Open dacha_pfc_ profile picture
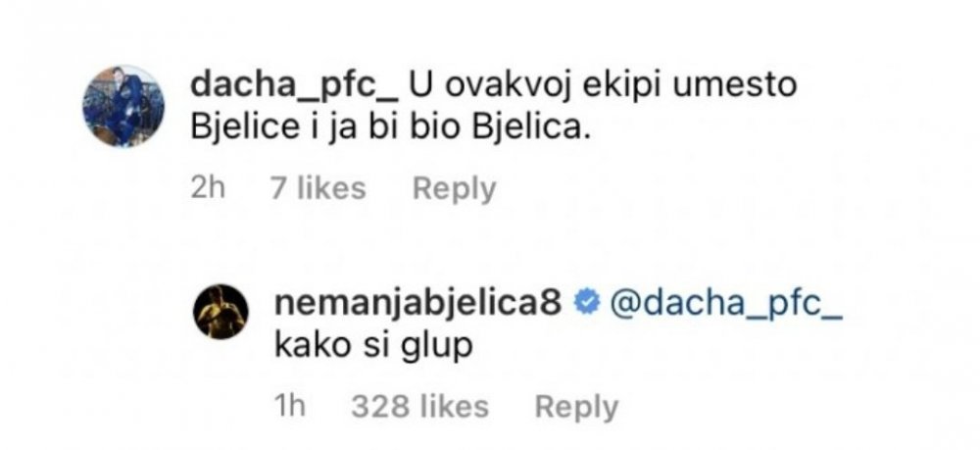980x450 pixels. (x=122, y=106)
